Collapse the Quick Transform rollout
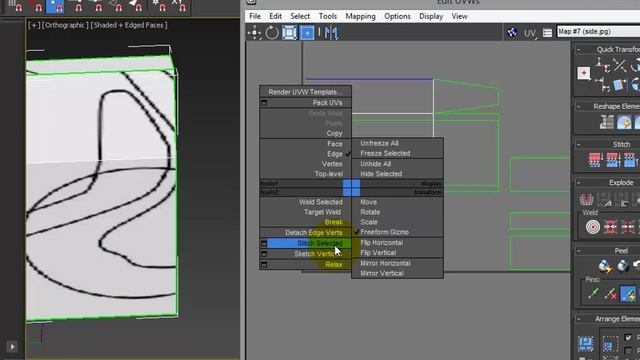640x360 pixels. pos(579,49)
